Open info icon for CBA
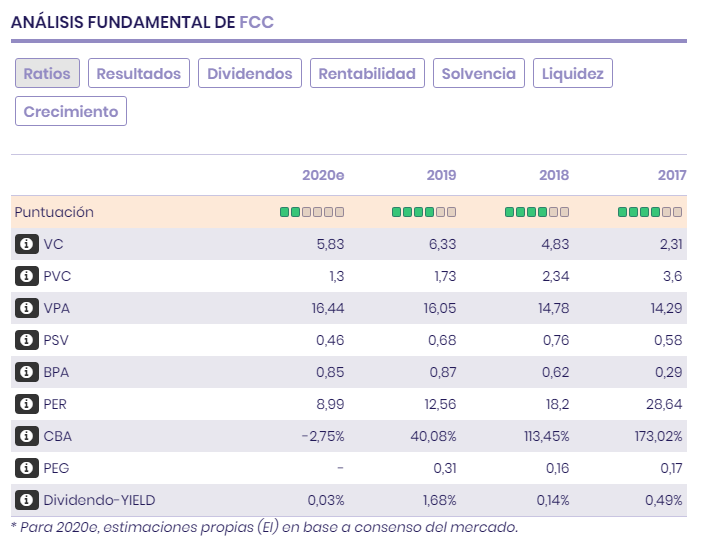Viewport: 702px width, 542px height. pos(27,436)
